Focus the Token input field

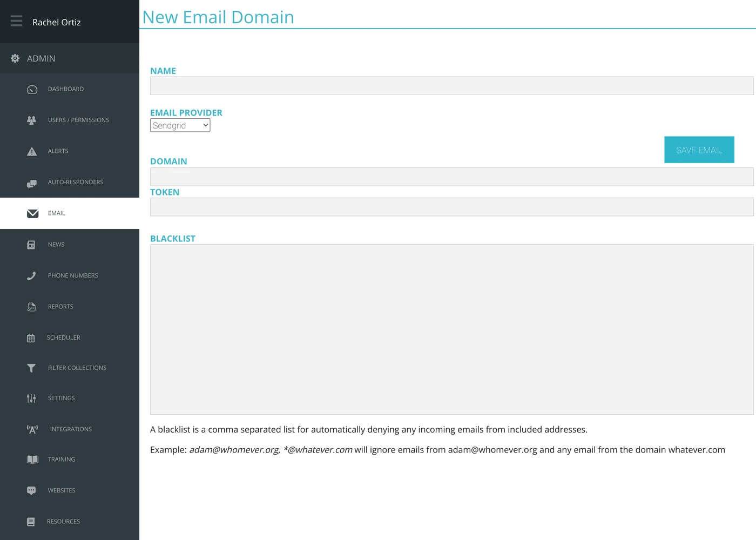point(451,207)
